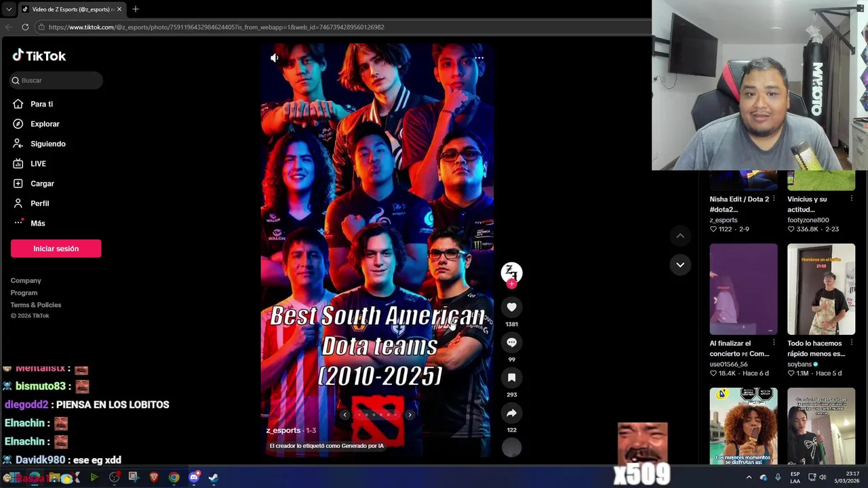Expand the Más menu
The image size is (868, 488).
coord(28,223)
